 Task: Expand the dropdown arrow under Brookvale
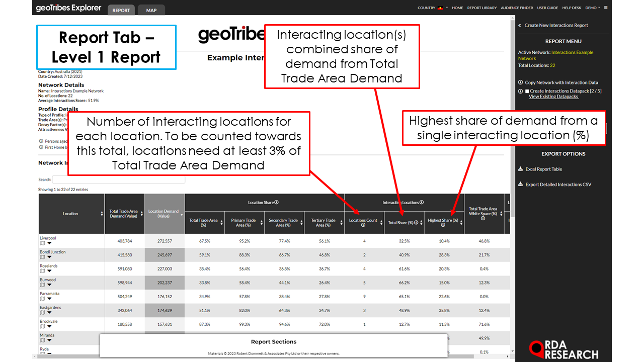coord(49,327)
